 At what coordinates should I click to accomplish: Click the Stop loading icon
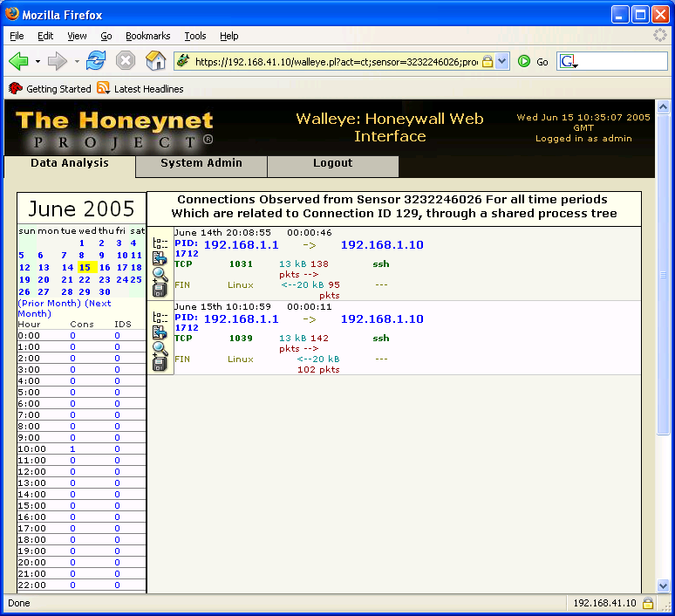tap(126, 61)
